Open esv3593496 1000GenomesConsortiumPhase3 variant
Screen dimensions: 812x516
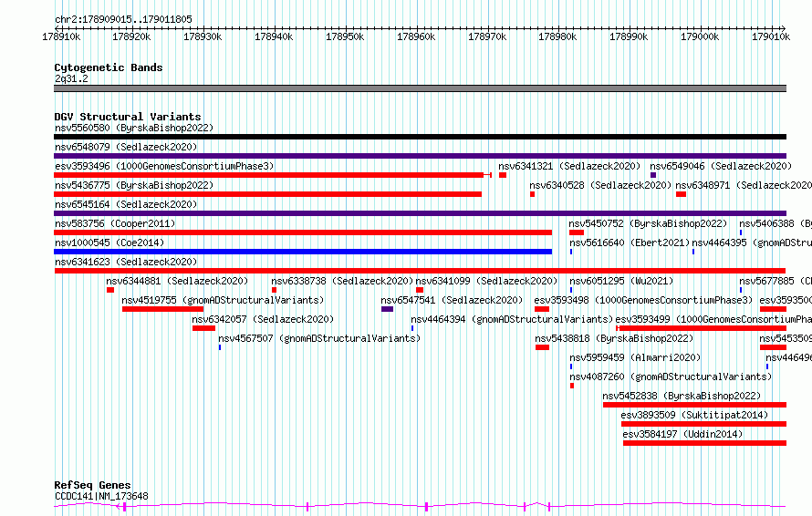click(x=164, y=166)
